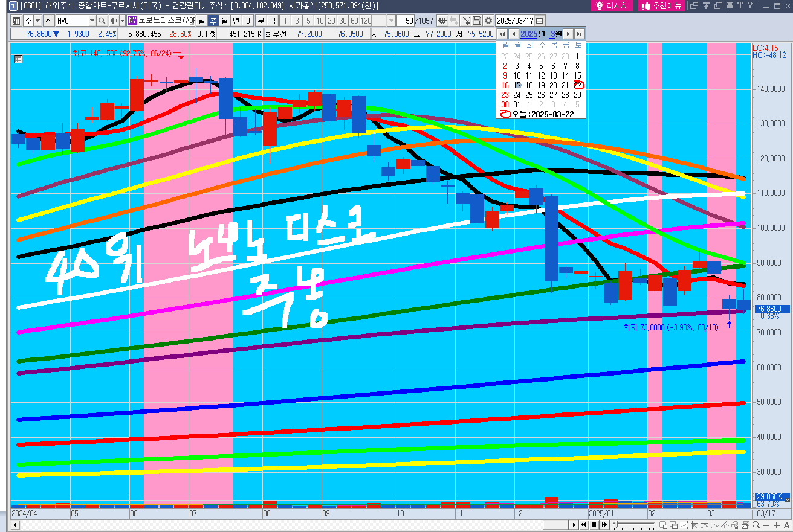Open chart settings gear icon
Screen dimensions: 793x532
[x=488, y=21]
